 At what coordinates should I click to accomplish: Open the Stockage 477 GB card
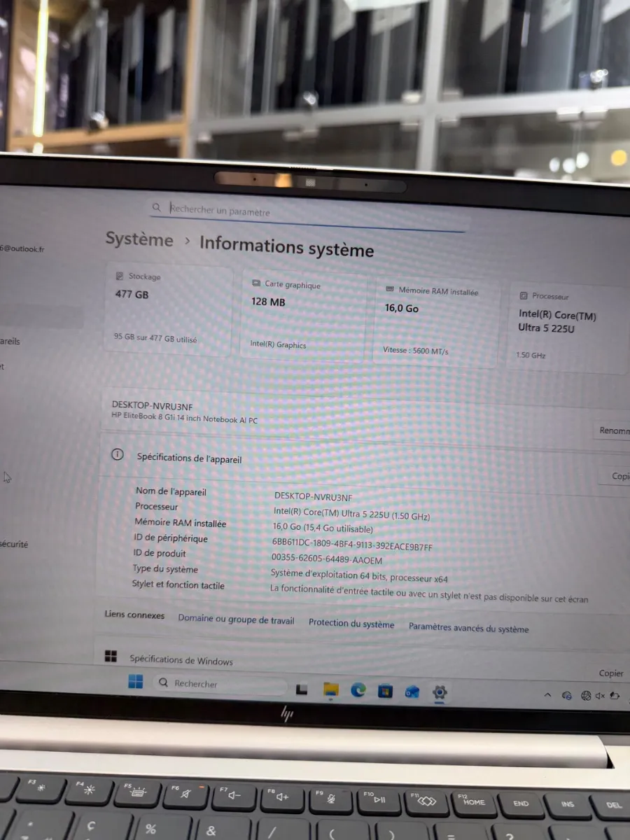pos(169,309)
